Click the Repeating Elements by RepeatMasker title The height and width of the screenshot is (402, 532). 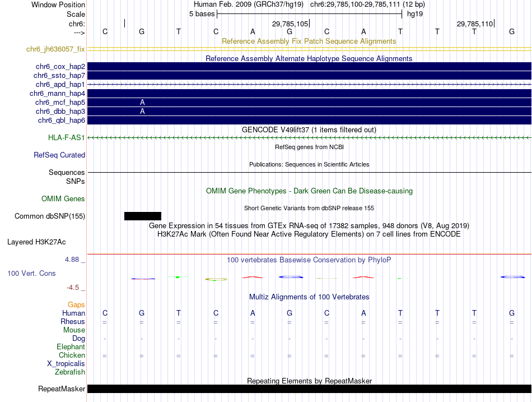309,381
